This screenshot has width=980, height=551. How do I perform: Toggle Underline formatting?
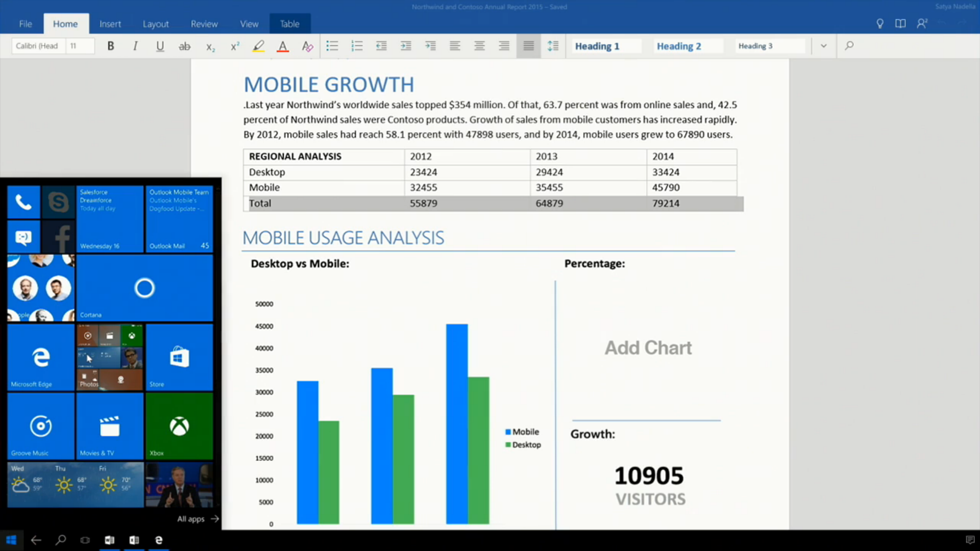pyautogui.click(x=160, y=46)
